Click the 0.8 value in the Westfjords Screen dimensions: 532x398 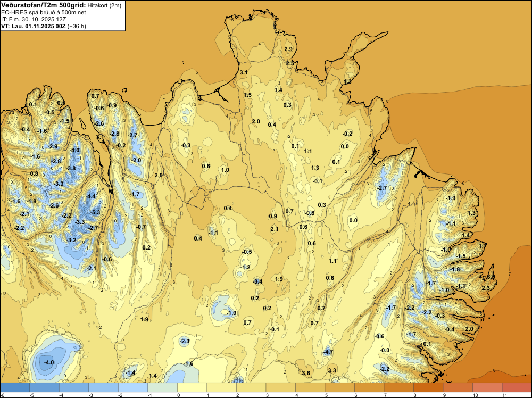(34, 173)
